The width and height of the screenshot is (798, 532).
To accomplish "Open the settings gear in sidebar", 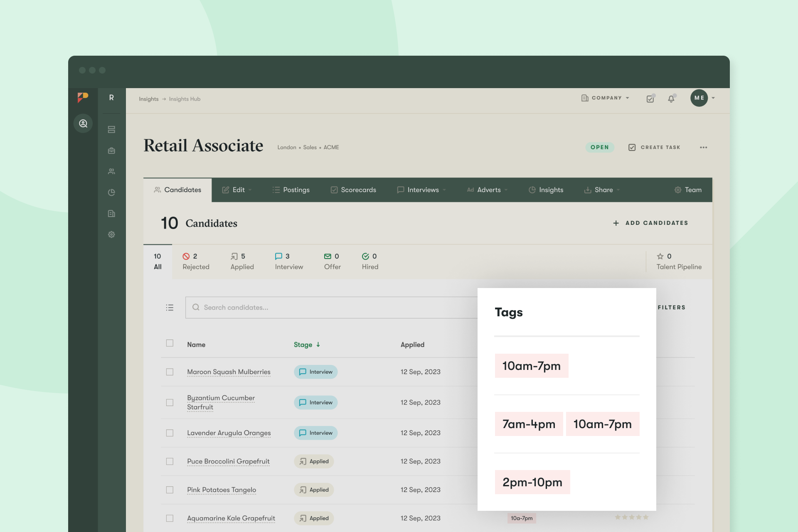I will [111, 234].
